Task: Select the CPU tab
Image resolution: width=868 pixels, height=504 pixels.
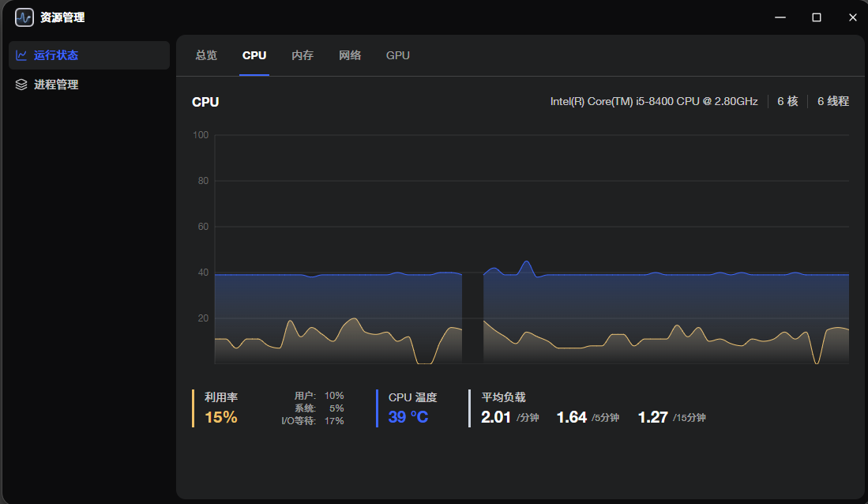Action: pos(254,55)
